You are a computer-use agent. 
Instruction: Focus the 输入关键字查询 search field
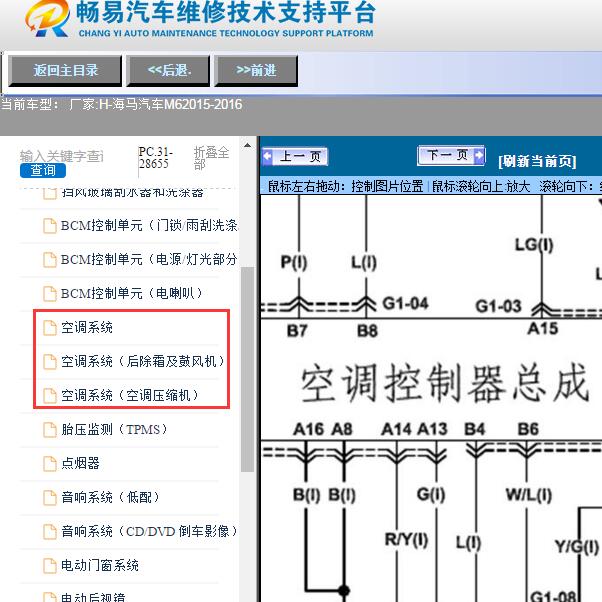tap(61, 156)
